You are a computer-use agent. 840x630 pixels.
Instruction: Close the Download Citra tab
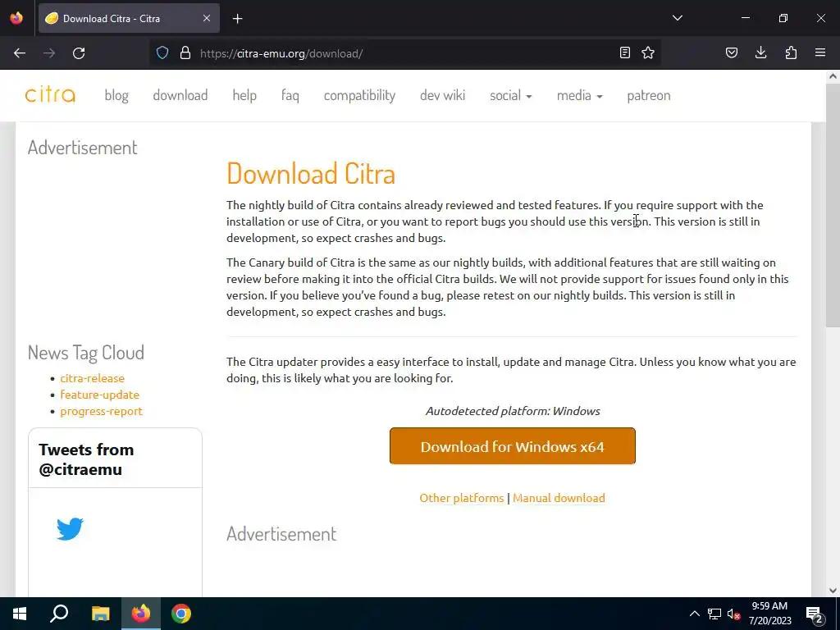pyautogui.click(x=207, y=18)
